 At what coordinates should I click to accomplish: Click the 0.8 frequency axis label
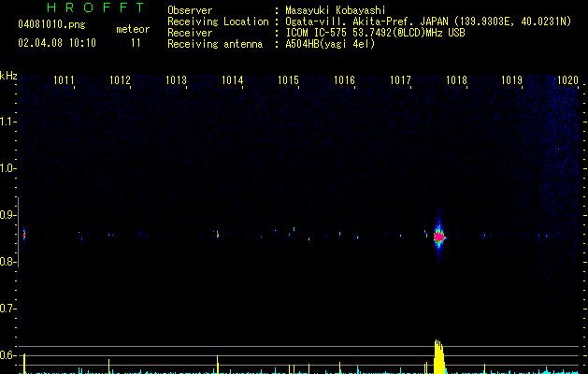(7, 262)
